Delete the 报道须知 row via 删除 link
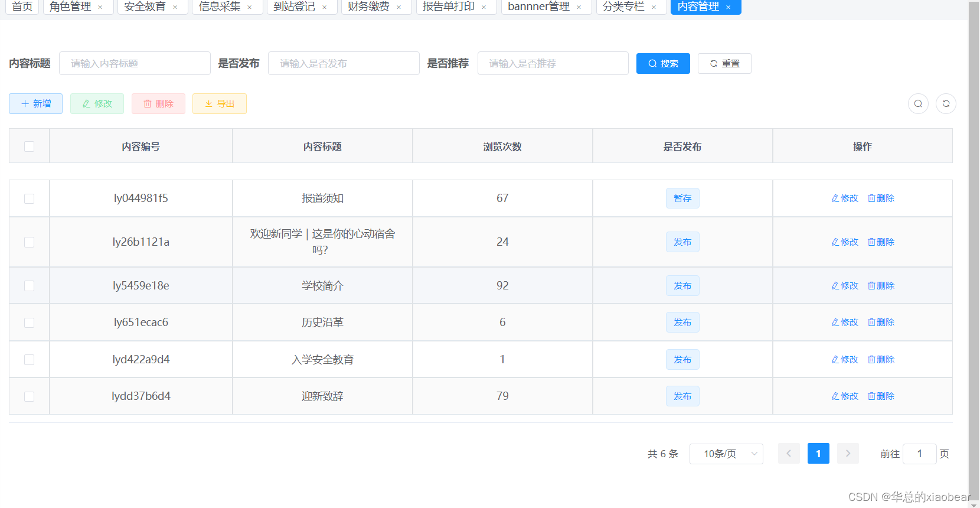The image size is (980, 508). [881, 198]
